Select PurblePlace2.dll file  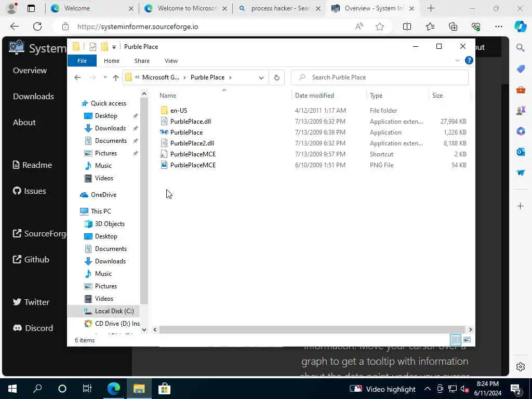[192, 143]
